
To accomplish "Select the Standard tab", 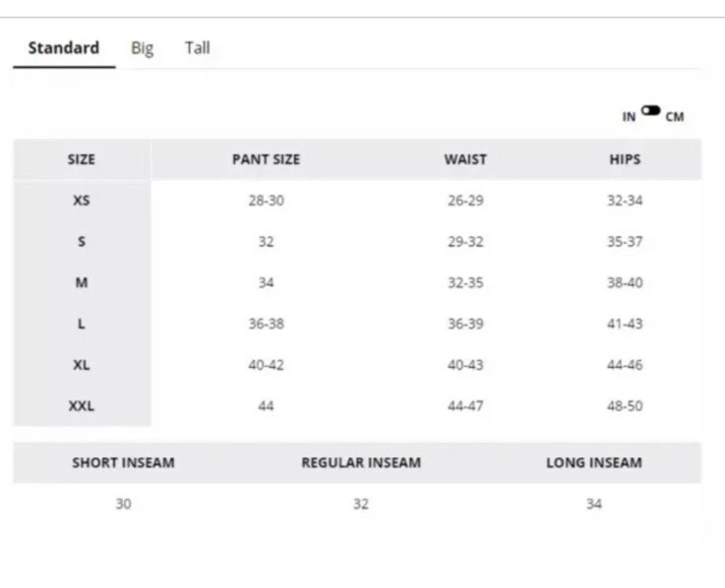I will 64,48.
